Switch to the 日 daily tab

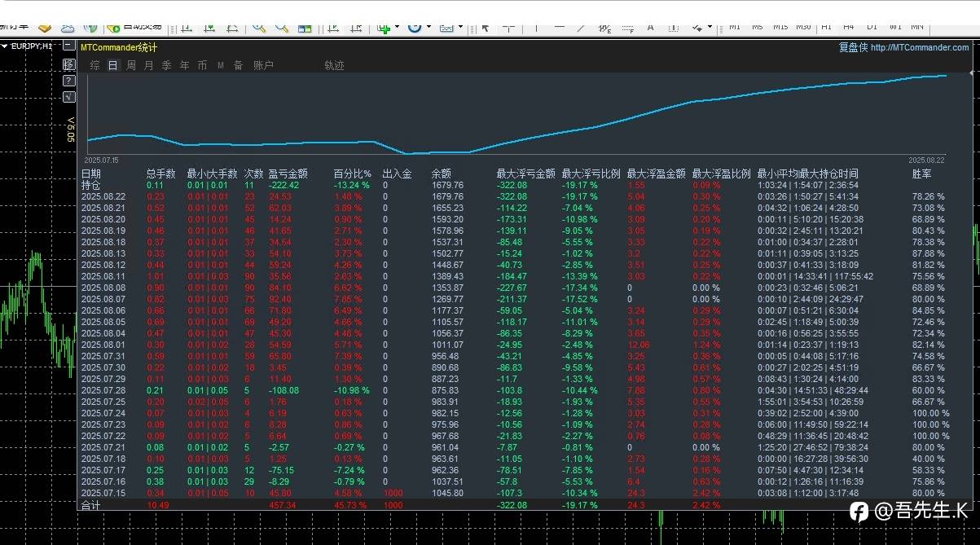[x=113, y=66]
